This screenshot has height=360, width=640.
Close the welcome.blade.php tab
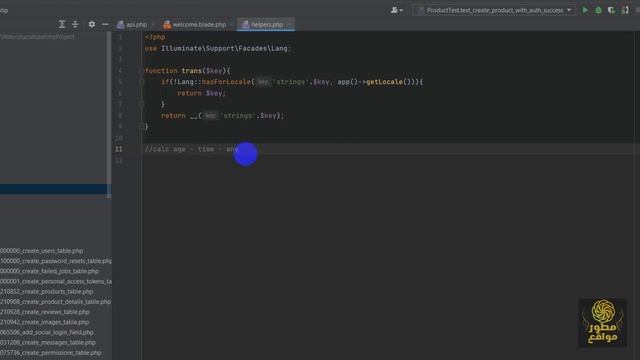pos(231,24)
